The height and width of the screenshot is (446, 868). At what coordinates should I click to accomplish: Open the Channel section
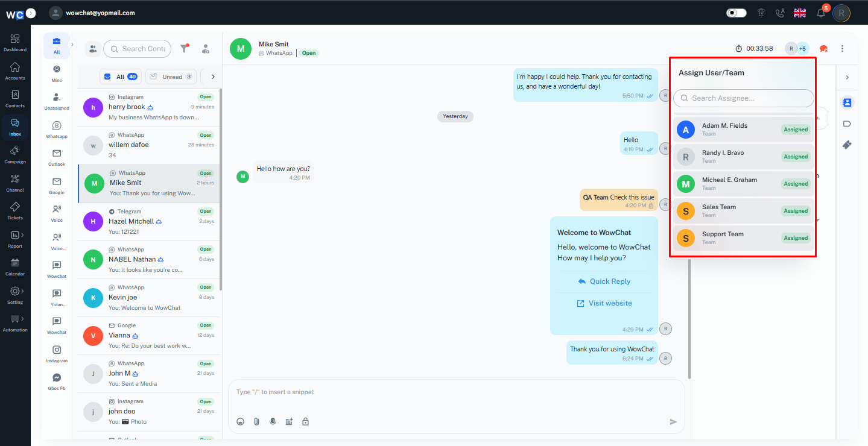(15, 183)
